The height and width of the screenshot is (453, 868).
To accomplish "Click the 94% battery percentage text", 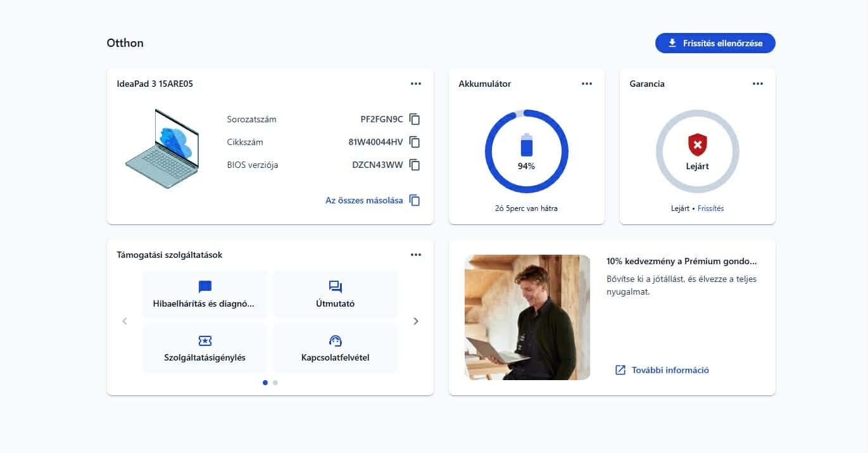I will tap(527, 166).
